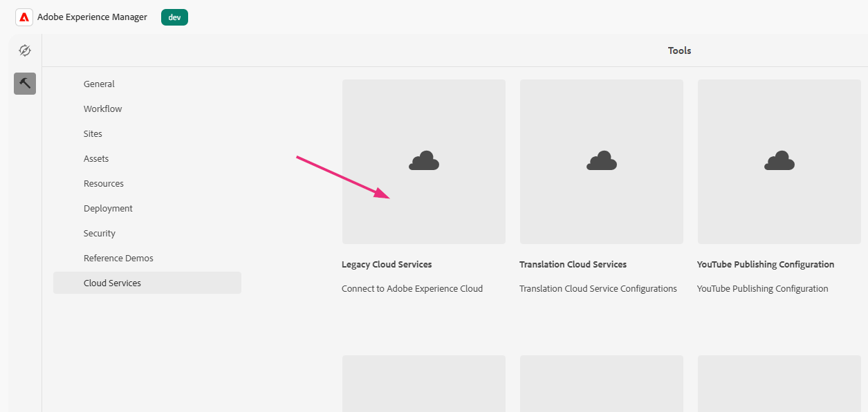868x412 pixels.
Task: Click the cloud icon on Translation Cloud Services card
Action: click(602, 161)
